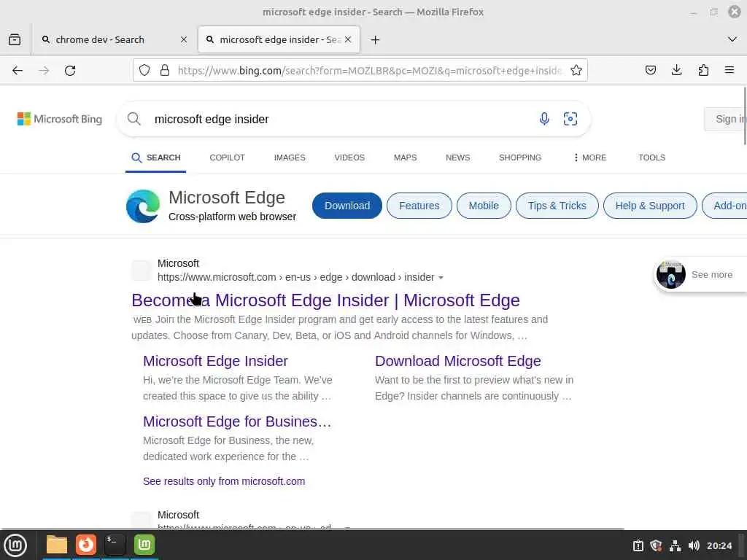
Task: Reload the current page
Action: pos(70,71)
